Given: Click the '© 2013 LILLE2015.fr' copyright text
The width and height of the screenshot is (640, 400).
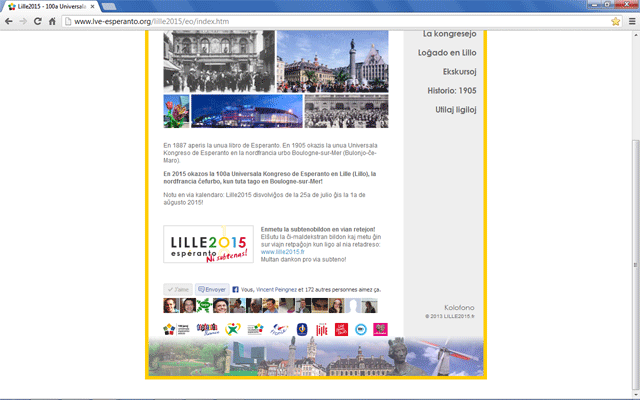Looking at the screenshot, I should (x=450, y=316).
